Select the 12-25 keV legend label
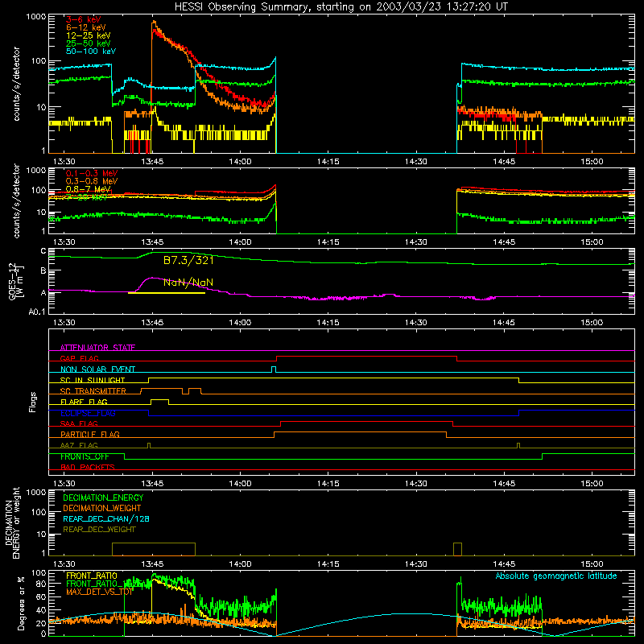644x644 pixels. click(89, 35)
